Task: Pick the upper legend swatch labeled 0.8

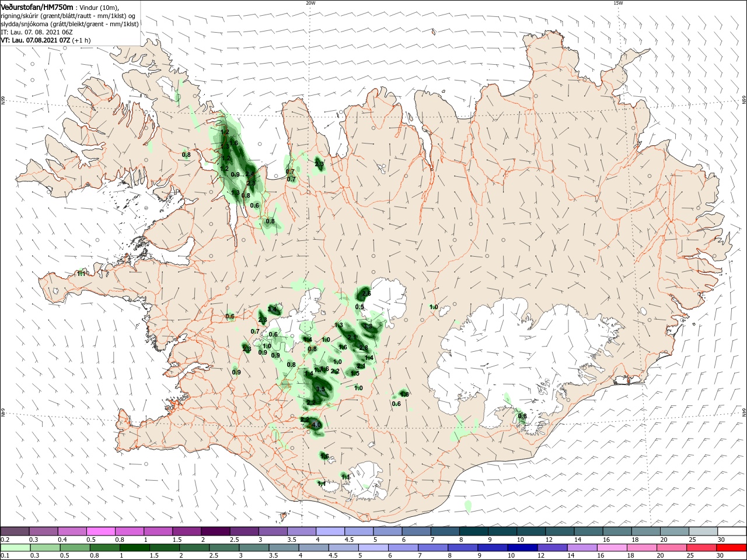Action: pyautogui.click(x=129, y=531)
